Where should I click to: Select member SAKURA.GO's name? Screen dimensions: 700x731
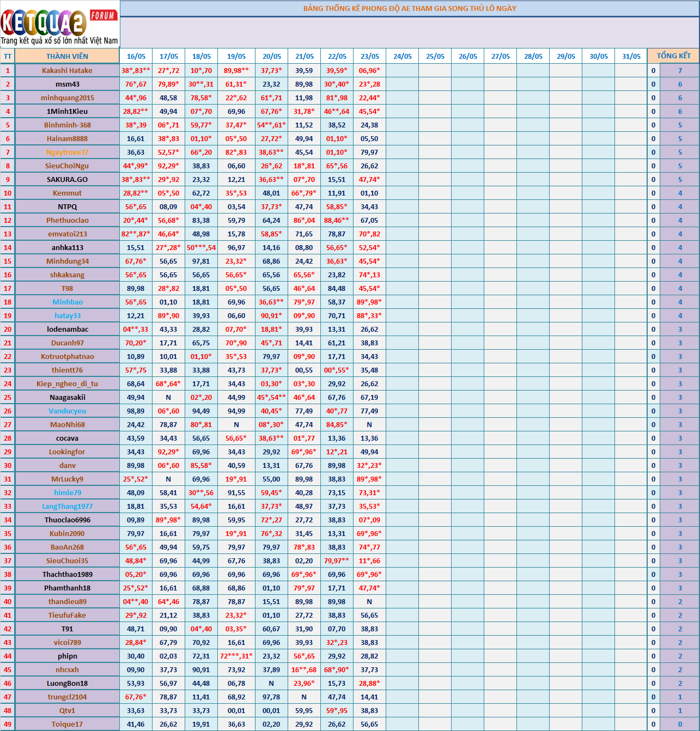click(x=67, y=179)
